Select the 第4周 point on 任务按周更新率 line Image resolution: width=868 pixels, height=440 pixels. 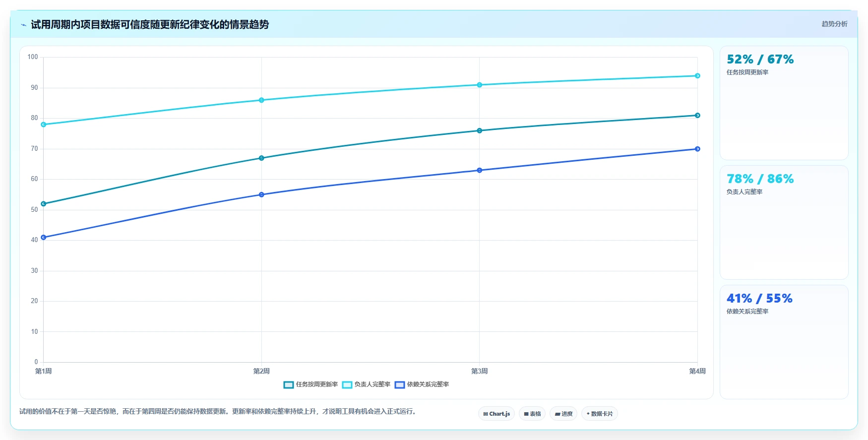point(697,116)
